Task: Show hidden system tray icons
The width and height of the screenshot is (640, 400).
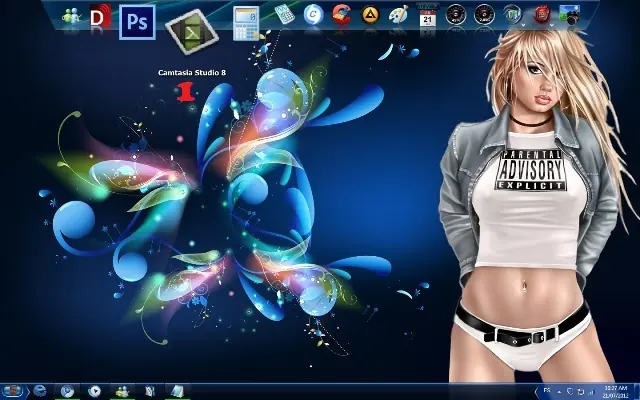Action: coord(559,390)
